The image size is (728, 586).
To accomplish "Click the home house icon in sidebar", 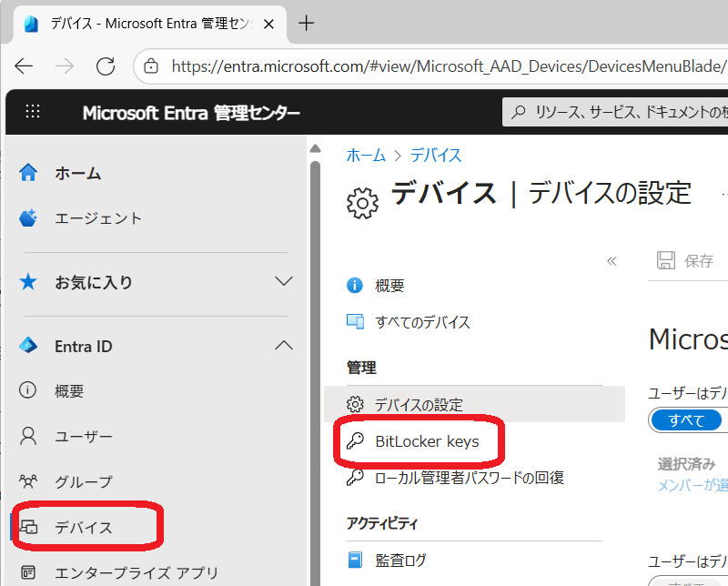I will click(28, 172).
